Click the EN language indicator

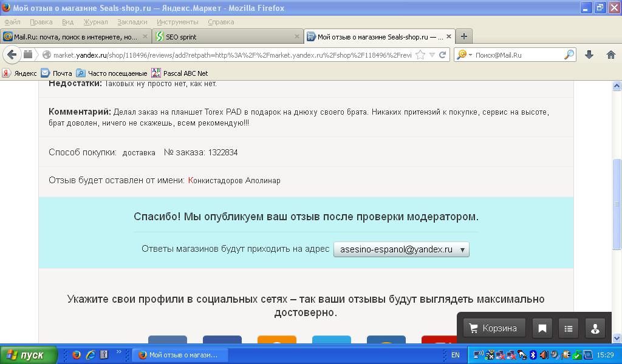[x=456, y=355]
